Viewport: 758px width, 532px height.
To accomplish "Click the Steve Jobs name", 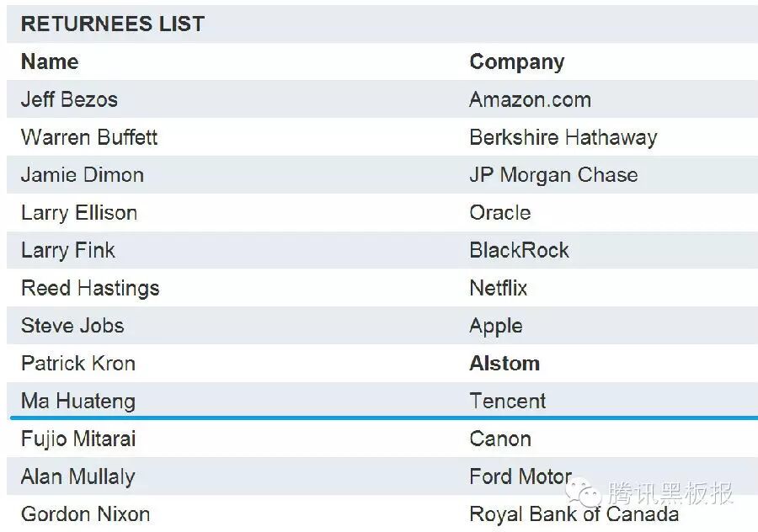I will [72, 326].
